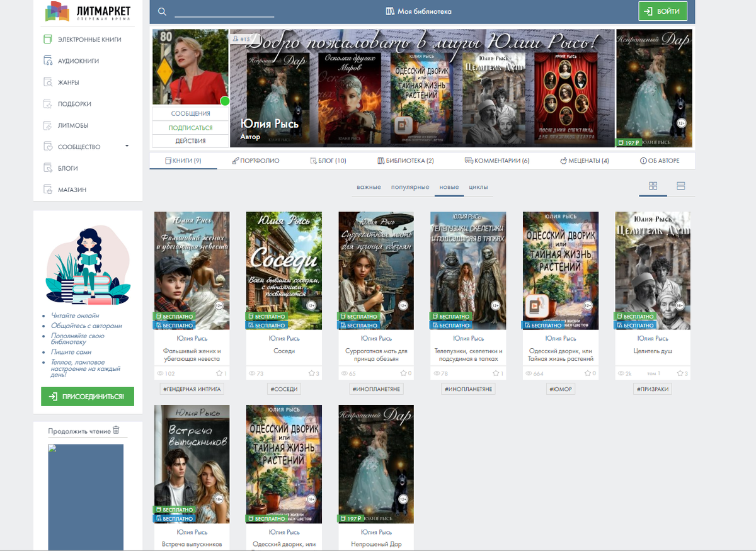Open Читайте онлайн link in promo panel
Screen dimensions: 756x551
76,315
